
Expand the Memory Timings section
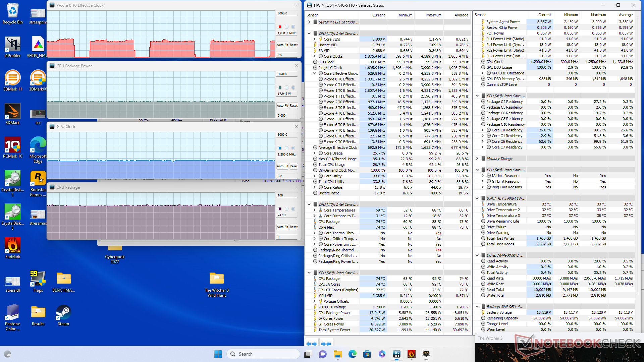477,159
